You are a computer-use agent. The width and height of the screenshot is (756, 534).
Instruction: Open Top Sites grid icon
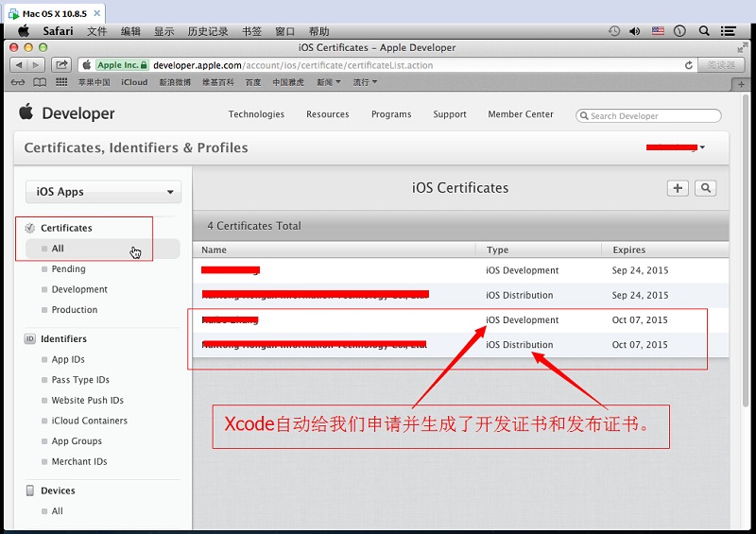(61, 82)
